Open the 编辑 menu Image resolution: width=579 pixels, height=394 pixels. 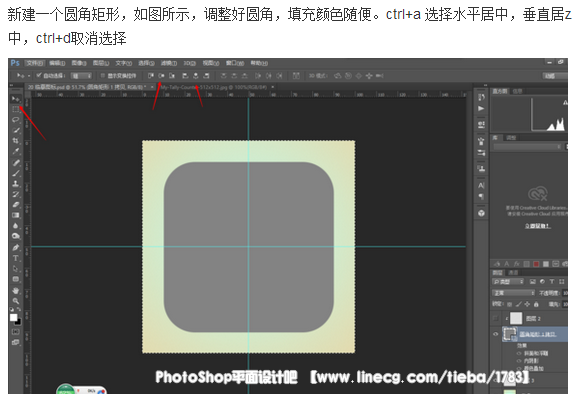click(57, 63)
